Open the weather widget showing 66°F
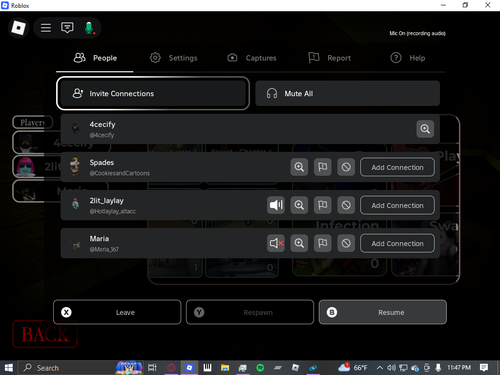Image resolution: width=500 pixels, height=375 pixels. (353, 367)
